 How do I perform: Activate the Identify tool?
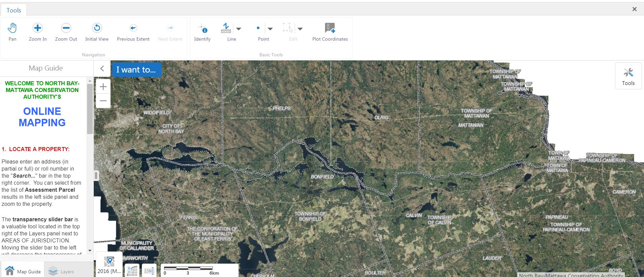pyautogui.click(x=202, y=32)
